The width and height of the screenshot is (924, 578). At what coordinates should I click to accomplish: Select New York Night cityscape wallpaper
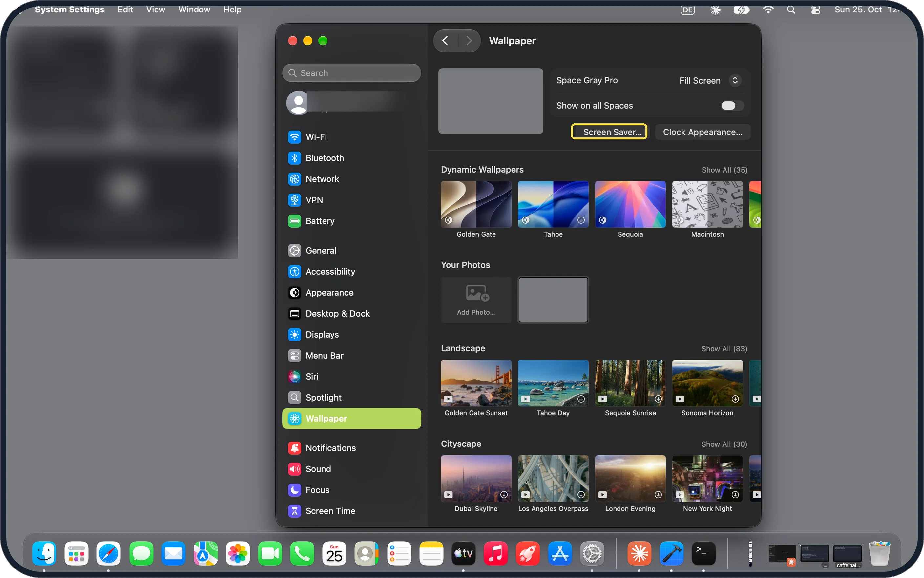[707, 479]
